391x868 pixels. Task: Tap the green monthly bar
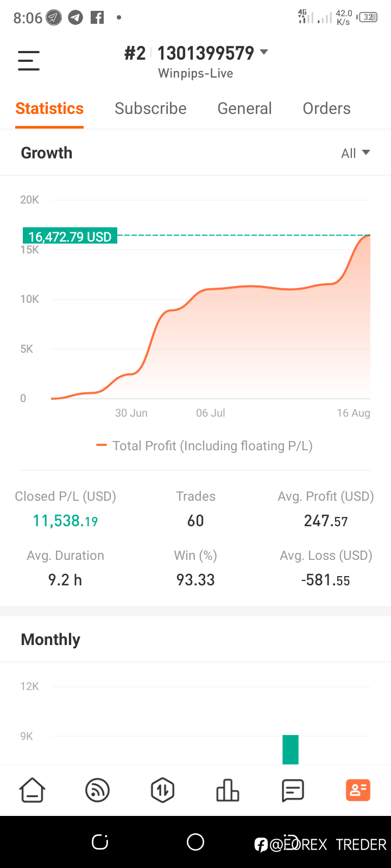[291, 749]
